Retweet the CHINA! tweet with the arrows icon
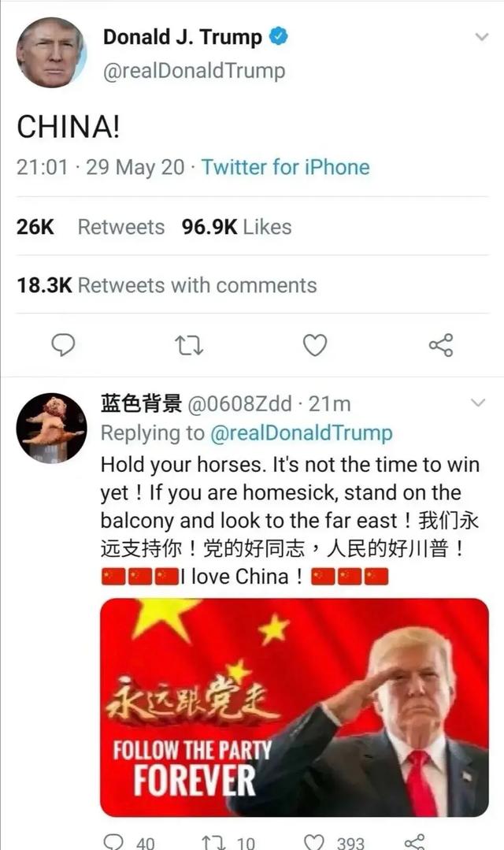The image size is (504, 850). [189, 345]
